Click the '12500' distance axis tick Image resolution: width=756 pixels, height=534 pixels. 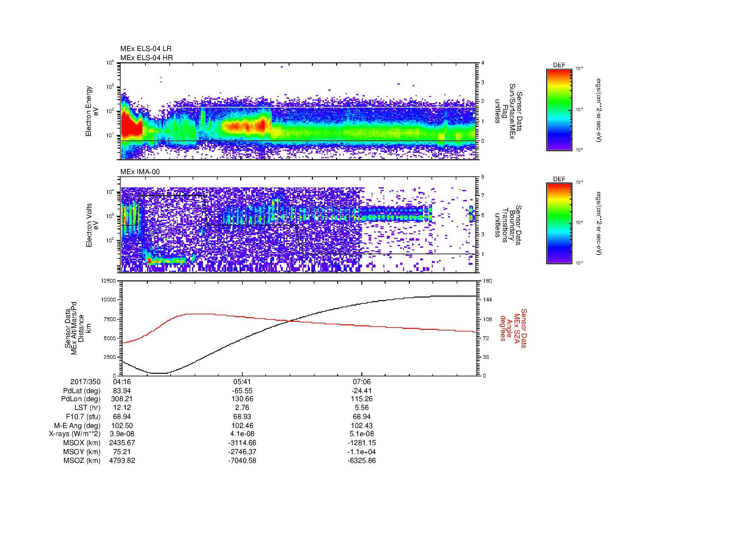(x=109, y=281)
